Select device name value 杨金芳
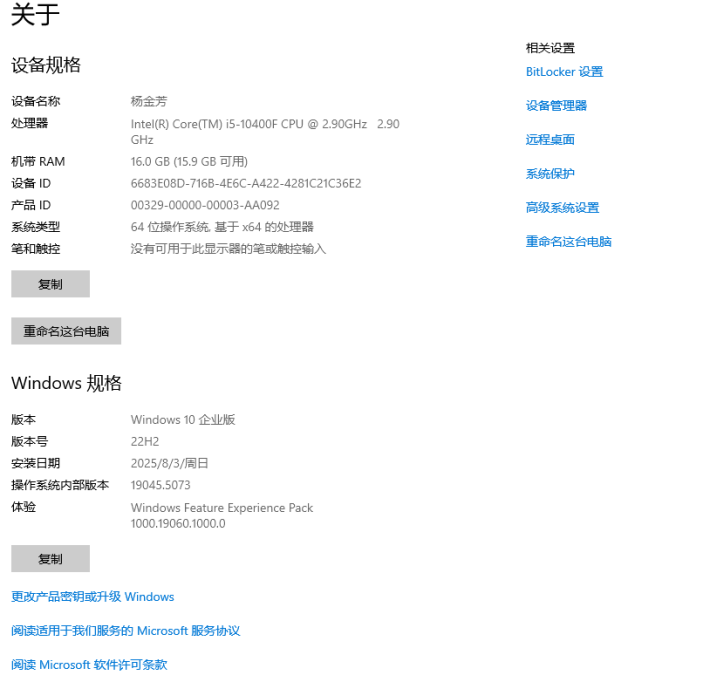Image resolution: width=710 pixels, height=682 pixels. point(149,101)
